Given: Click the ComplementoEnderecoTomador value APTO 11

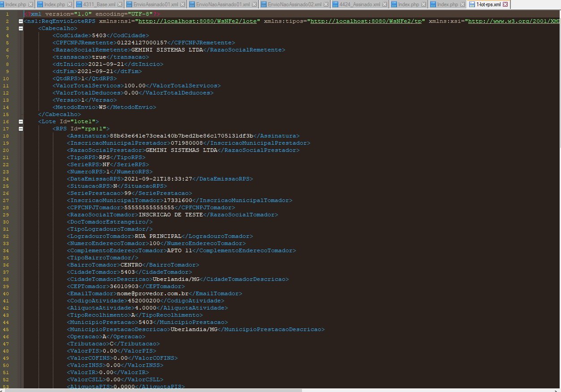Looking at the screenshot, I should tap(180, 250).
